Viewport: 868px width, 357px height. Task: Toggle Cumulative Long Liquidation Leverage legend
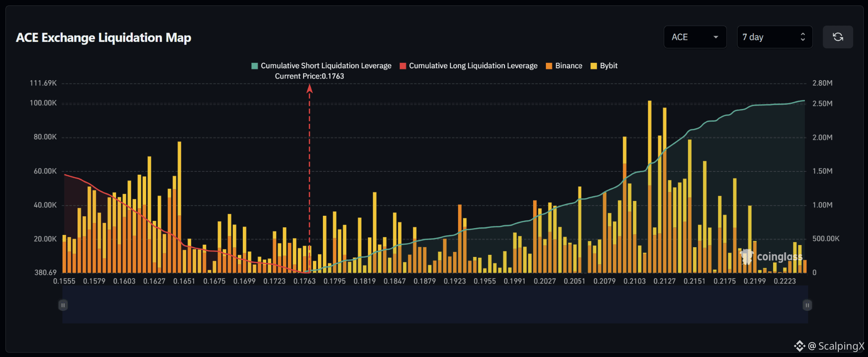point(468,66)
